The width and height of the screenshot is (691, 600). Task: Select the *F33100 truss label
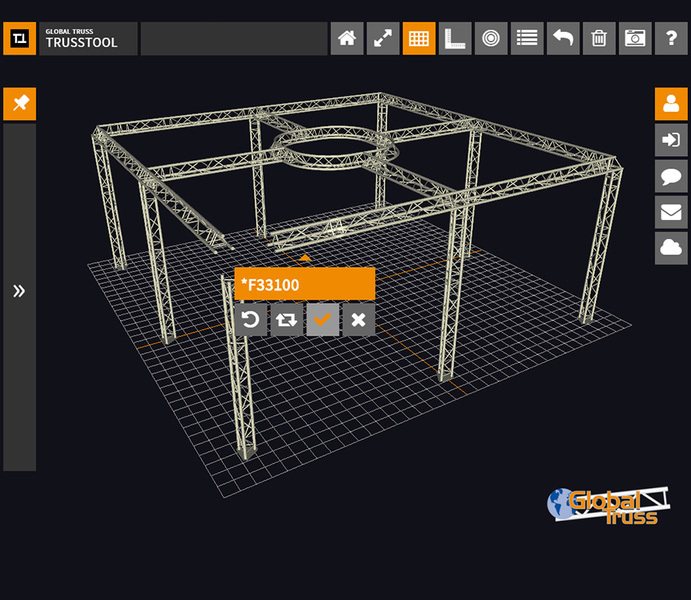[304, 285]
